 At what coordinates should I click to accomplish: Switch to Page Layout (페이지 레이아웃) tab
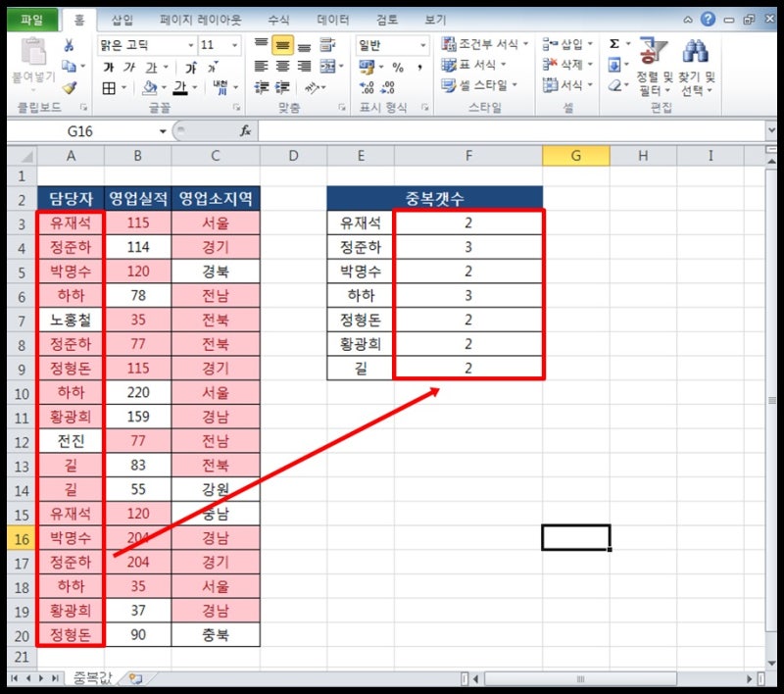201,20
